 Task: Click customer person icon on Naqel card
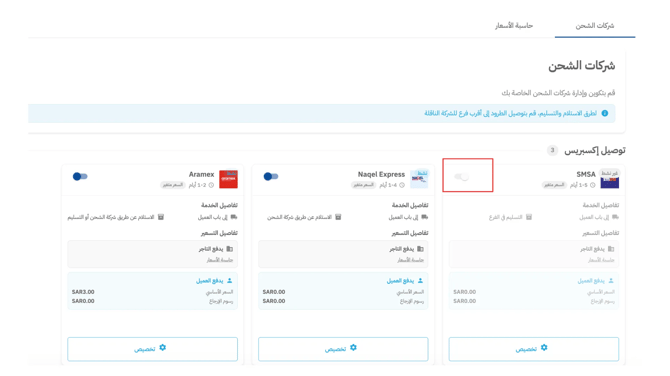420,281
